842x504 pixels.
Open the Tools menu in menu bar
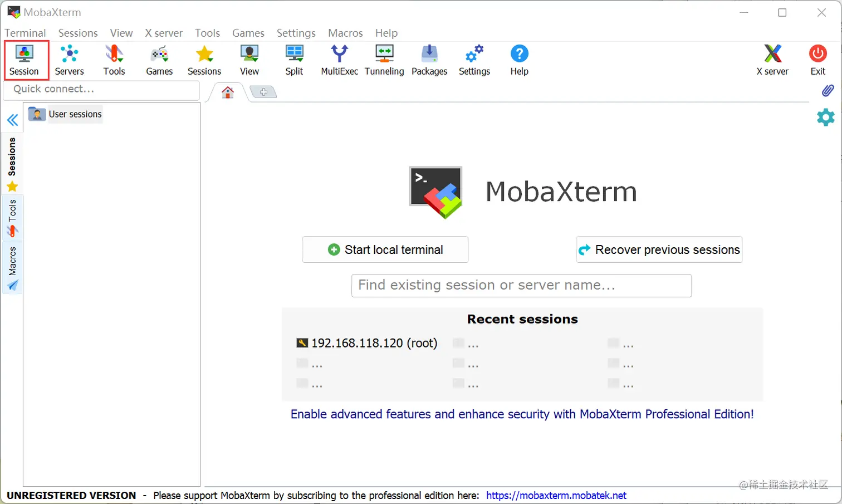pos(207,33)
